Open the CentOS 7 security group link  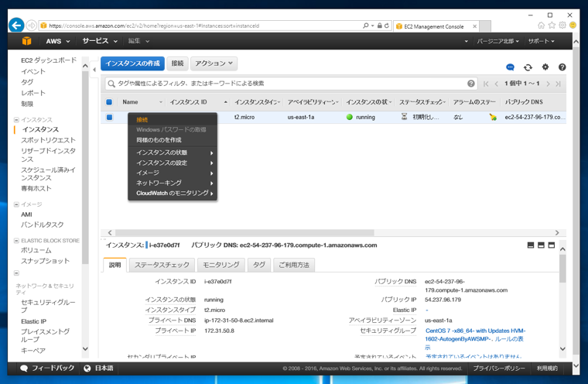point(475,334)
